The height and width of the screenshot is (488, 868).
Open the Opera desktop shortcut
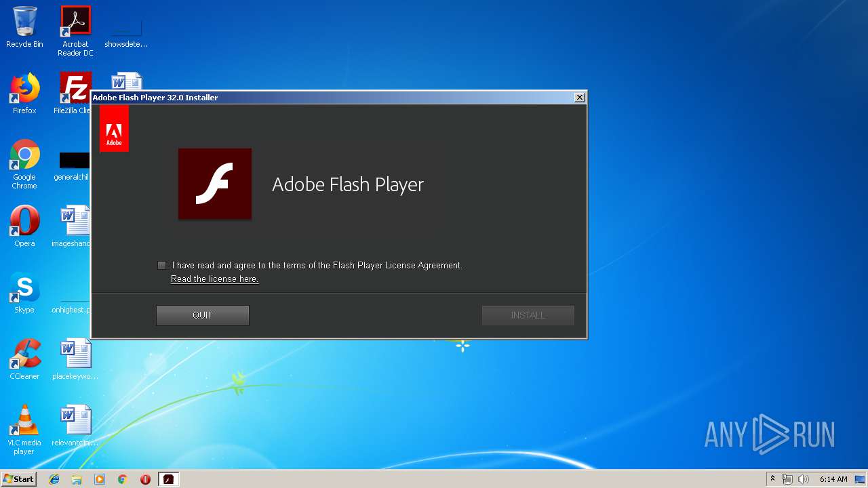(x=24, y=226)
